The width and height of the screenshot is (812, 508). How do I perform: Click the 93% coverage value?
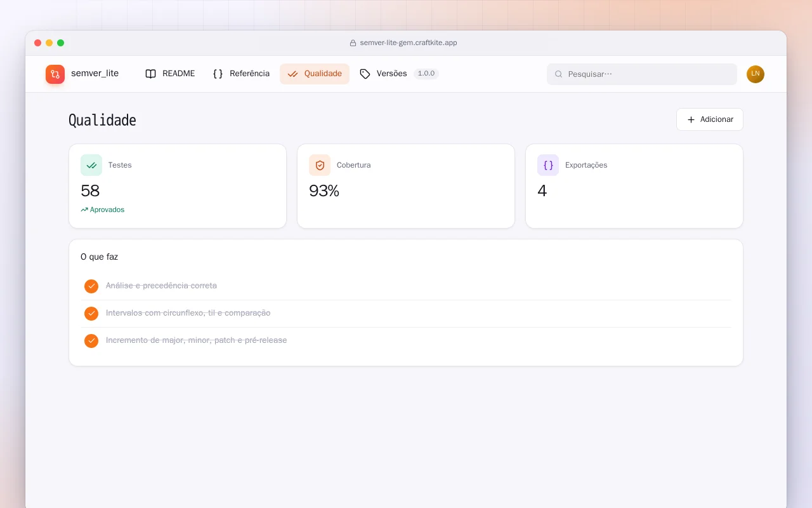click(324, 190)
